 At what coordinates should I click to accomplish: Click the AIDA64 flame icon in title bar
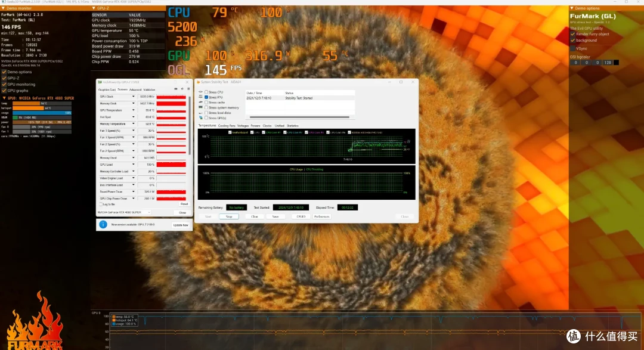pyautogui.click(x=199, y=82)
